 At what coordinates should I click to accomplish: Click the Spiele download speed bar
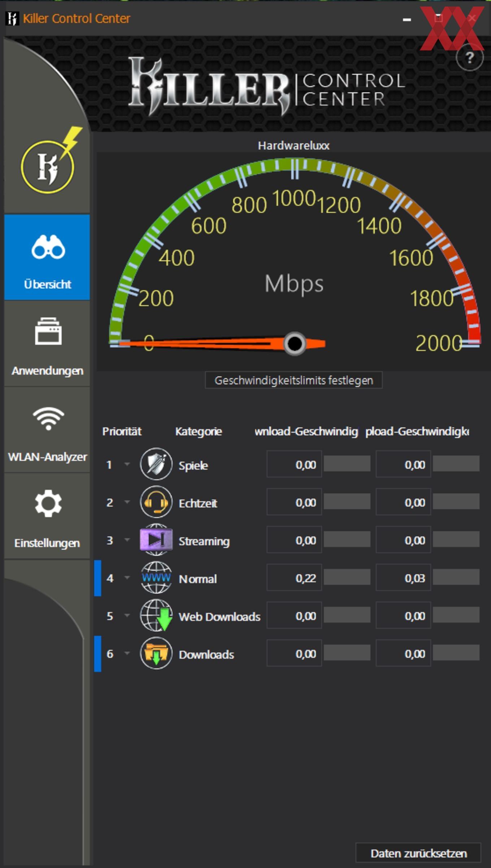click(347, 464)
